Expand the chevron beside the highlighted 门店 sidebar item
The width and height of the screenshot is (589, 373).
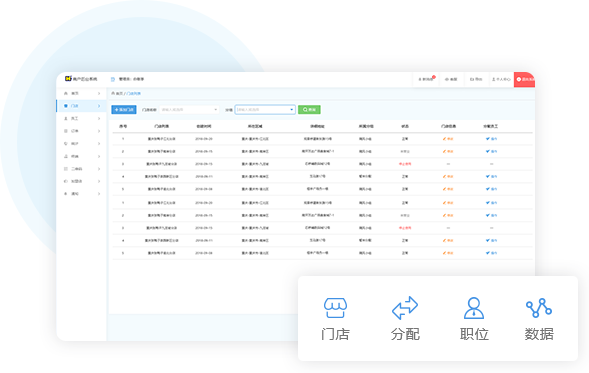pos(99,106)
